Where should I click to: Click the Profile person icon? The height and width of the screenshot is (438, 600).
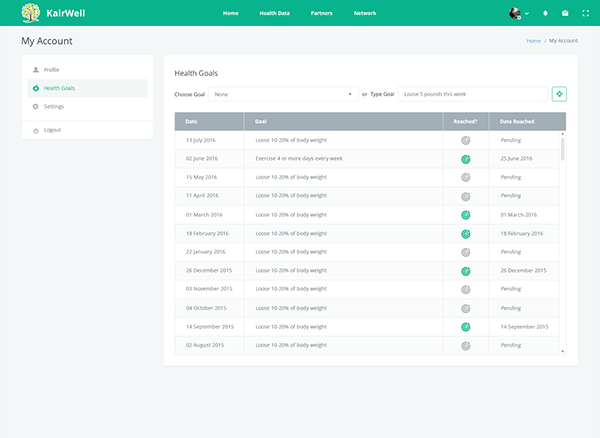(x=36, y=70)
